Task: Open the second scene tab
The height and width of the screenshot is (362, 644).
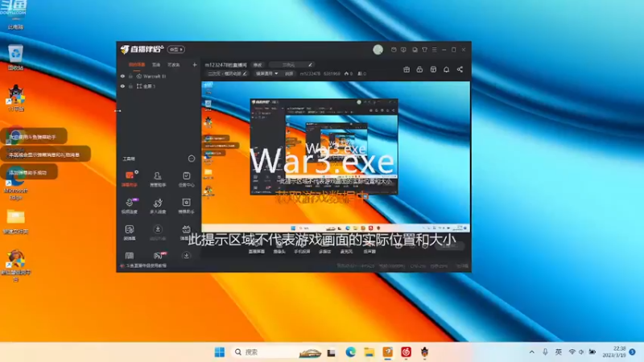Action: tap(156, 64)
